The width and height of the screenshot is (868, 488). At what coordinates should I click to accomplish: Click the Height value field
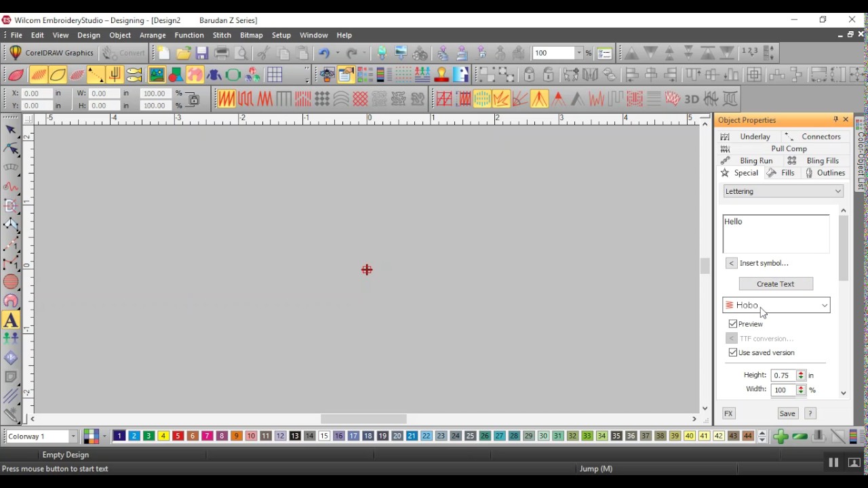783,375
